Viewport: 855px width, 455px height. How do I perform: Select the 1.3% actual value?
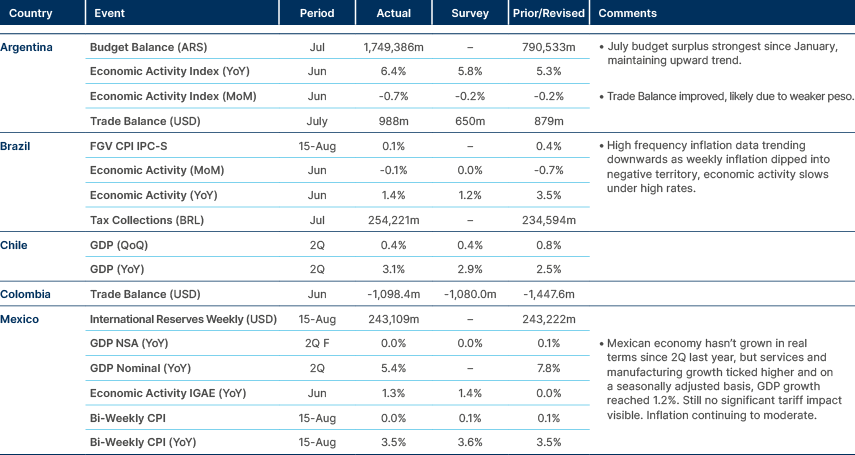pos(394,393)
